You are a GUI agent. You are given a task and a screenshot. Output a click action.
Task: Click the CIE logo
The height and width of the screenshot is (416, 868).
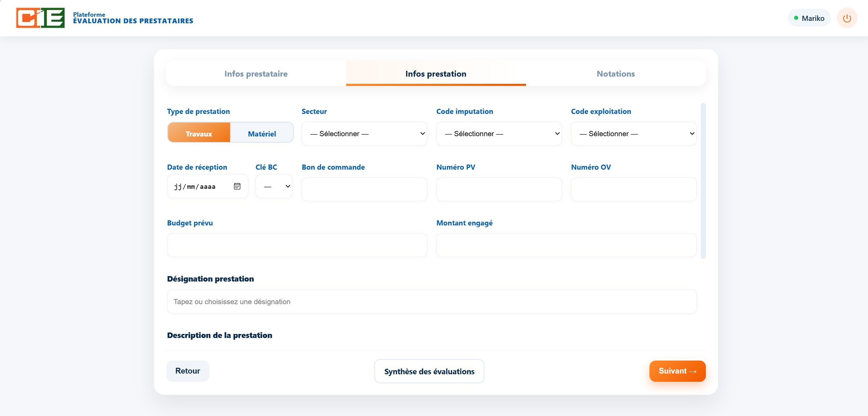(40, 18)
